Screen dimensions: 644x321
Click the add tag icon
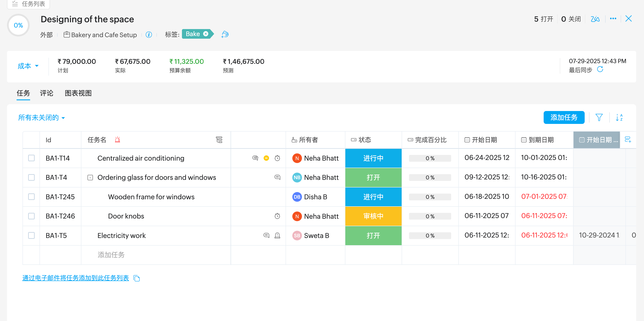coord(225,34)
